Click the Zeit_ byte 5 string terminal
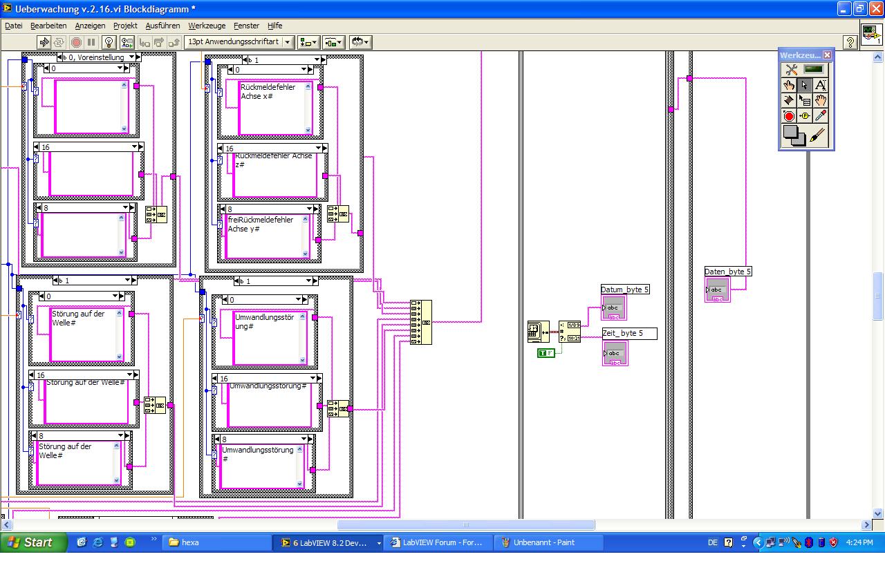This screenshot has width=885, height=588. tap(615, 353)
